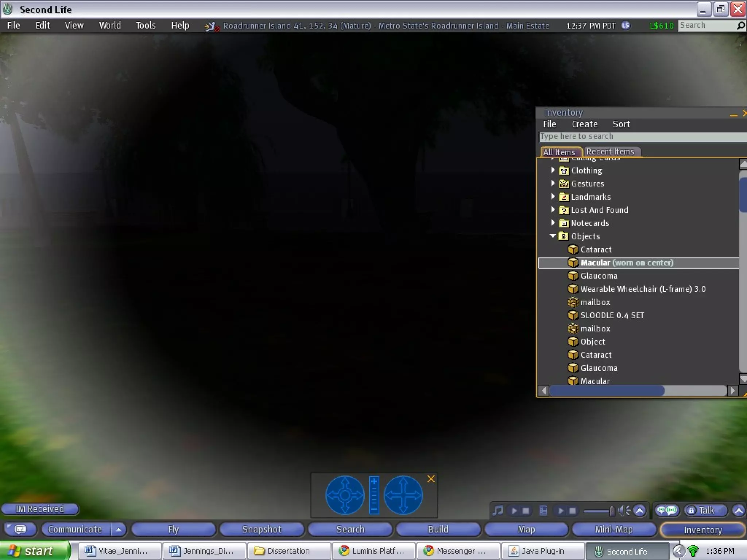This screenshot has width=747, height=560.
Task: Toggle the Talk lock button
Action: click(x=691, y=510)
